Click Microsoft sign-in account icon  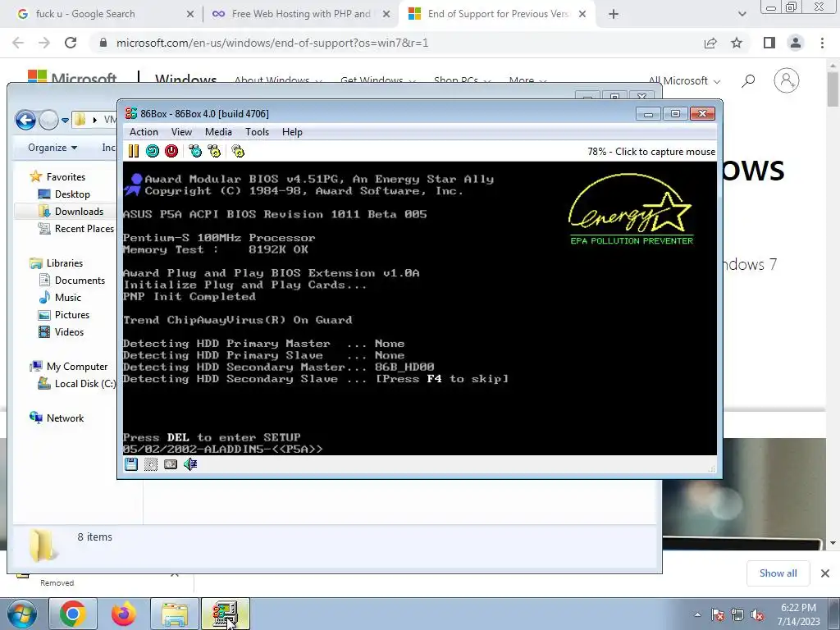(787, 80)
